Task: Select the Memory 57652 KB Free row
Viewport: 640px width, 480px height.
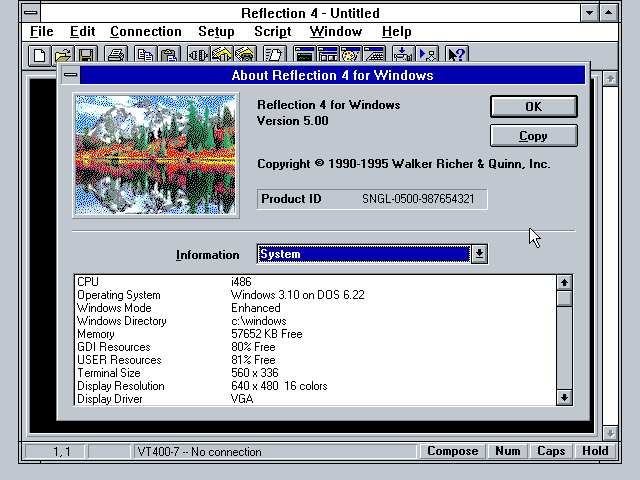Action: point(315,334)
